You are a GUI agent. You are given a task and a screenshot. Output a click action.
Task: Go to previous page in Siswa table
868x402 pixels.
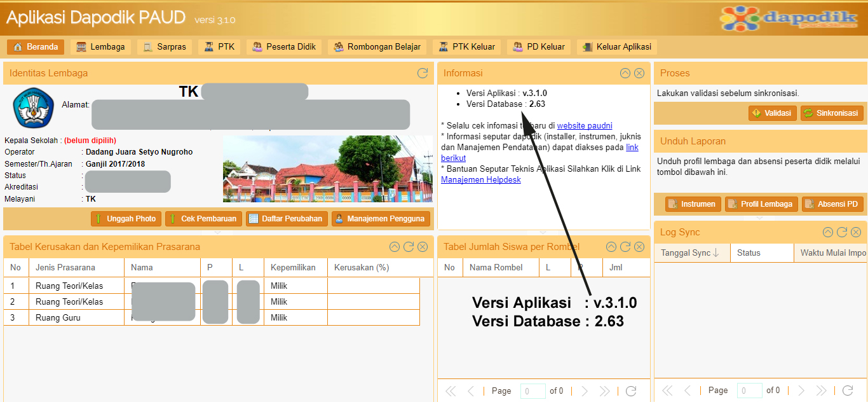471,391
